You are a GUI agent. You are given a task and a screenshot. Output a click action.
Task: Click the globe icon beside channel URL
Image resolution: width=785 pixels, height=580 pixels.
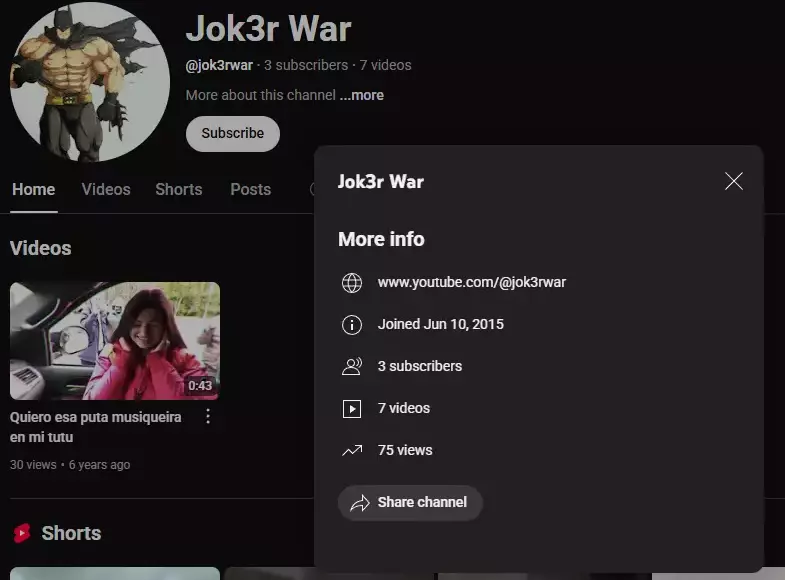[352, 283]
